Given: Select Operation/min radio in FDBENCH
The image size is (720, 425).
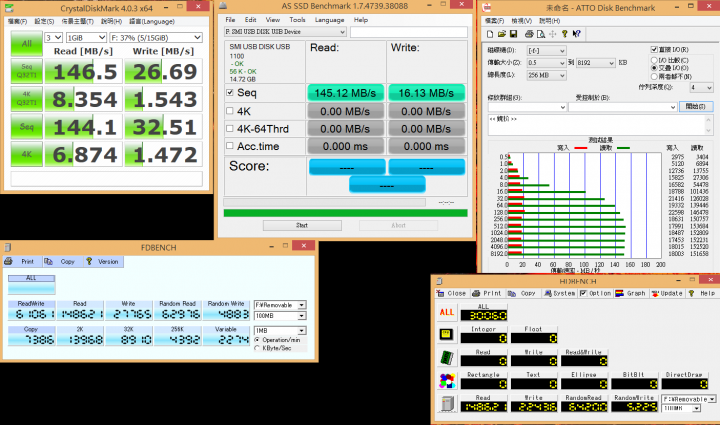Looking at the screenshot, I should (257, 340).
